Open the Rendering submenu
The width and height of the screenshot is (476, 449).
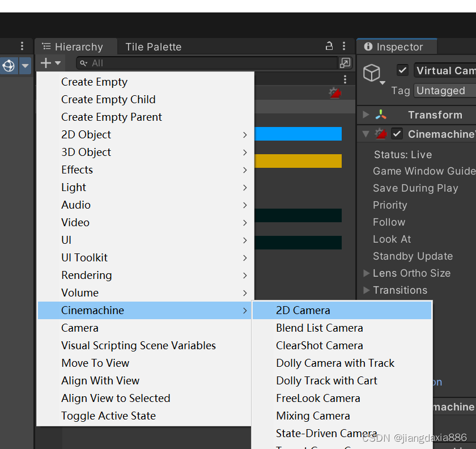[x=146, y=275]
